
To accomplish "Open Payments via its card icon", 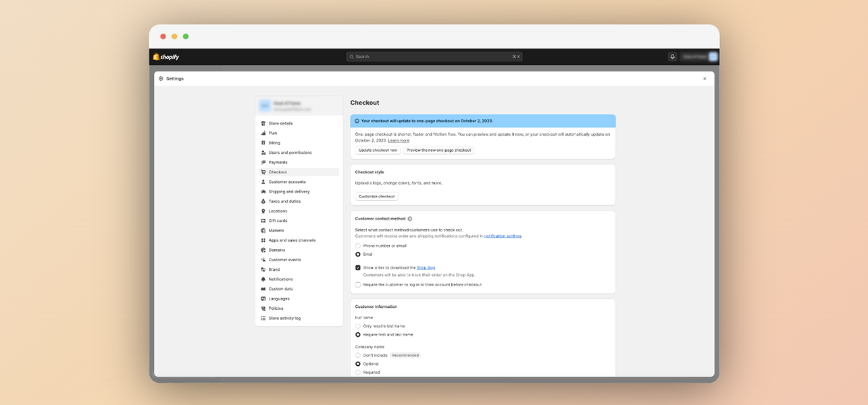I will [x=263, y=163].
